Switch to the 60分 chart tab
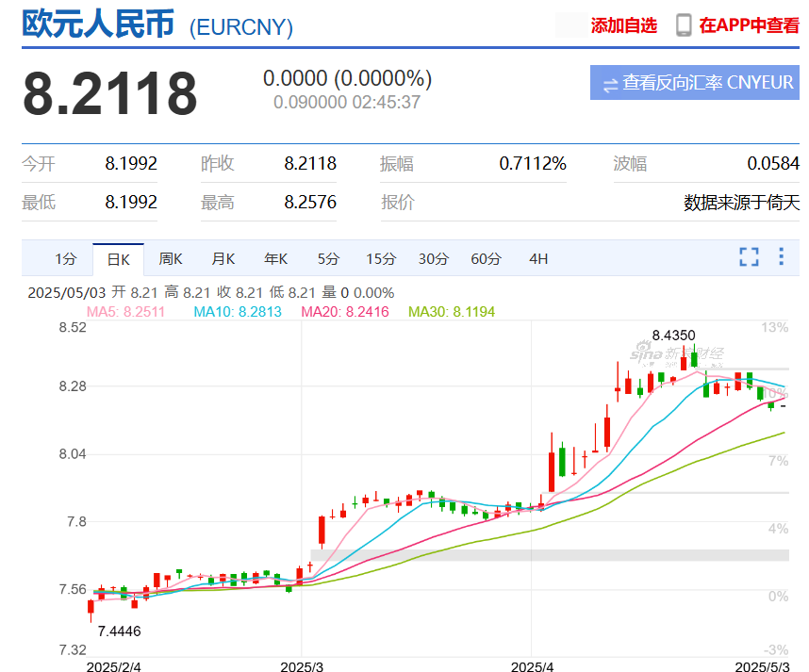 [486, 259]
